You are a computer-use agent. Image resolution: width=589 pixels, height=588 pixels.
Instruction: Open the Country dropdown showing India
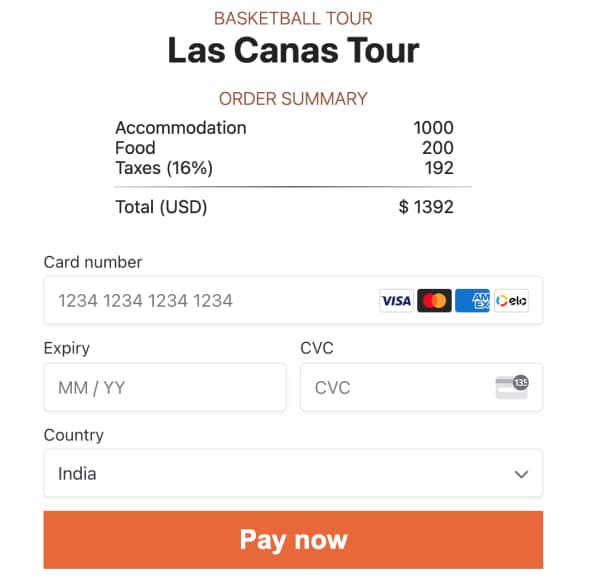click(293, 473)
